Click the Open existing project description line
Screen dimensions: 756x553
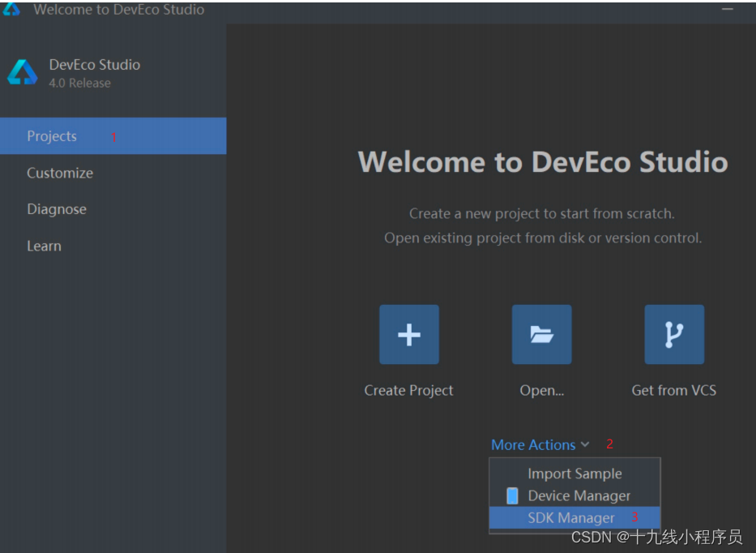click(x=543, y=238)
